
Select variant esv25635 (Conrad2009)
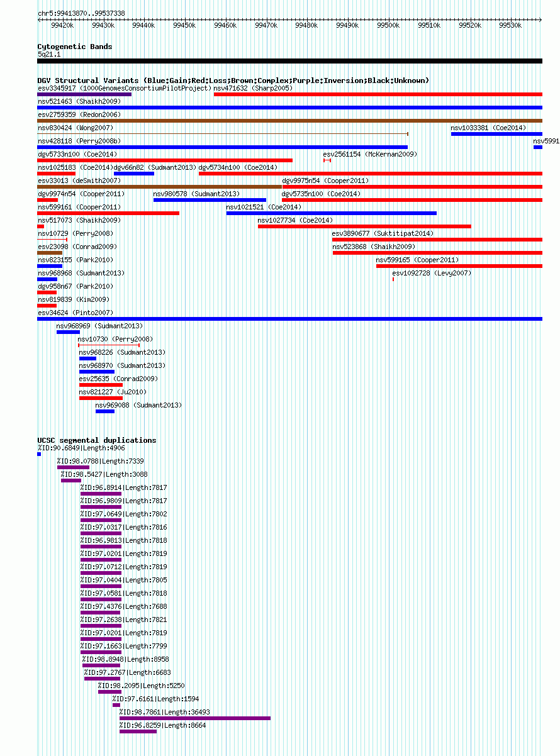[x=101, y=385]
